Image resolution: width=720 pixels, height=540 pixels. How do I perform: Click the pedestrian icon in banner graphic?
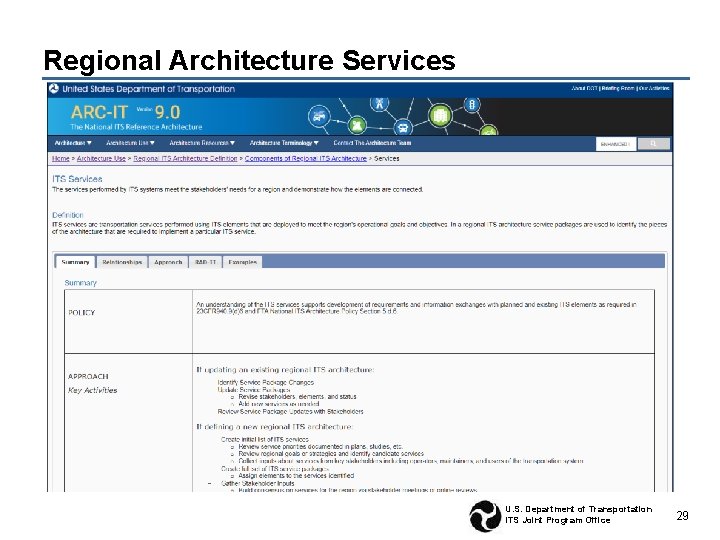click(x=379, y=104)
